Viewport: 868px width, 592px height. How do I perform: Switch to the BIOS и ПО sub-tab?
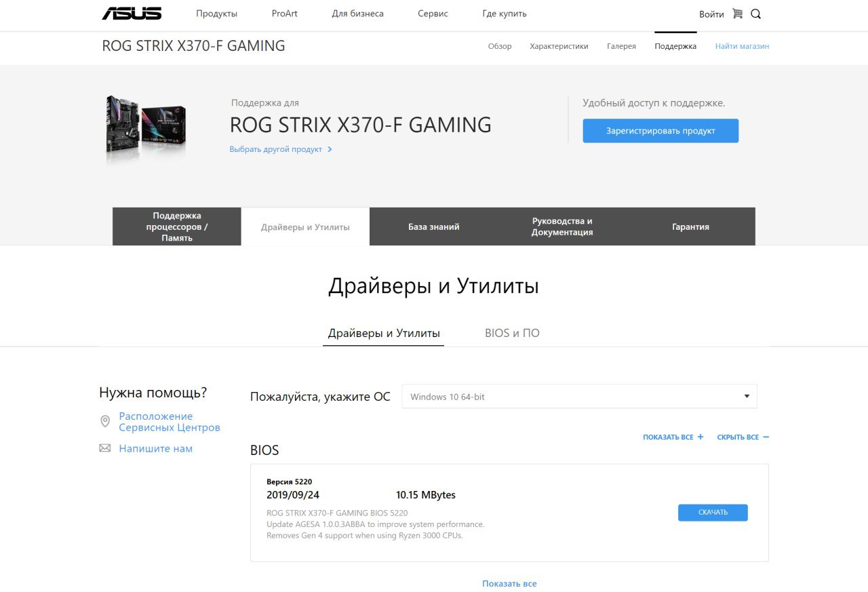(x=512, y=333)
